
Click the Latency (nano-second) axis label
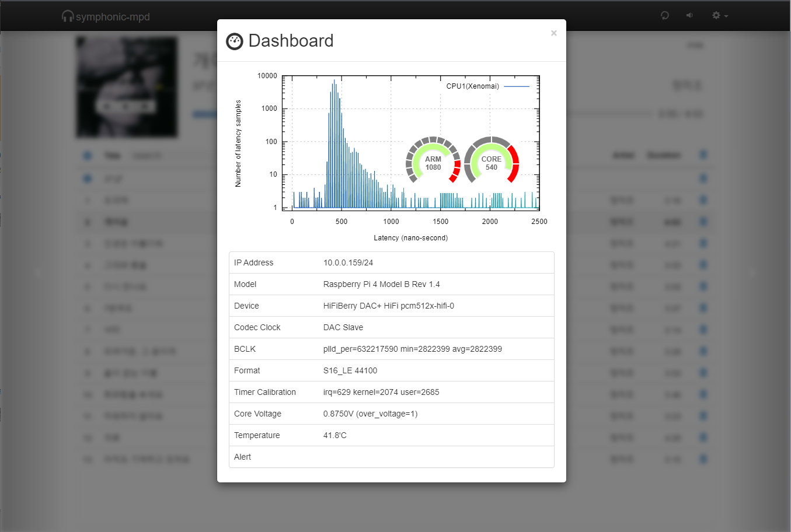[x=410, y=238]
